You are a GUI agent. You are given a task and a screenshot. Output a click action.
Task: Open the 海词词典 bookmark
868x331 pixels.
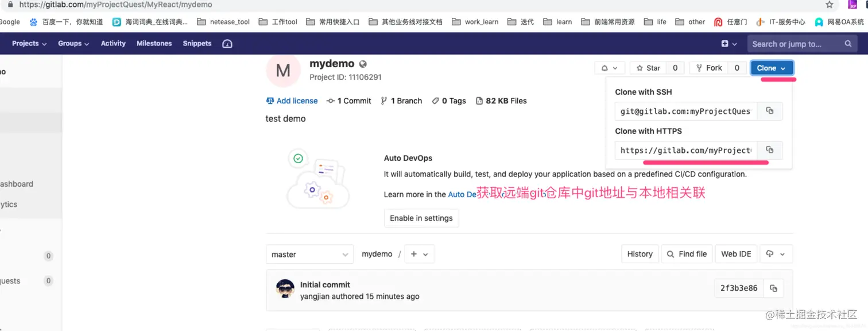click(x=150, y=22)
